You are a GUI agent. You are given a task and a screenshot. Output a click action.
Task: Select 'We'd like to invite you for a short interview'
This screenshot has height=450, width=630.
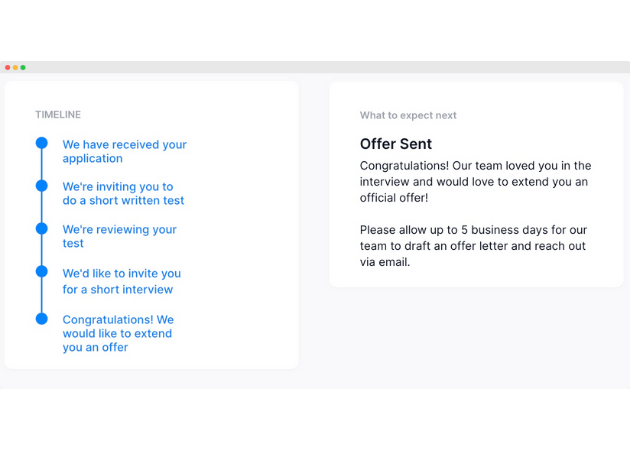122,281
